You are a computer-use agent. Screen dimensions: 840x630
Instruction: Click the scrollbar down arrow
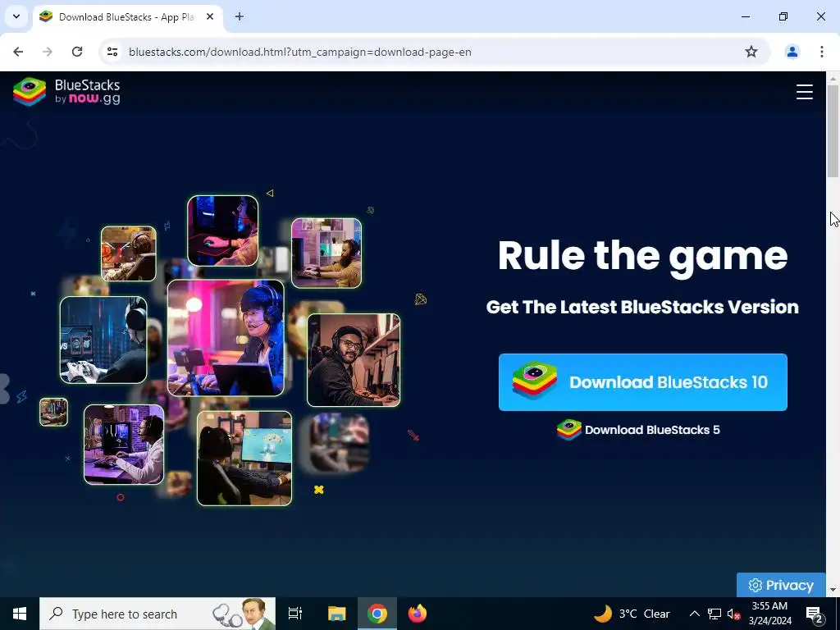[x=833, y=590]
